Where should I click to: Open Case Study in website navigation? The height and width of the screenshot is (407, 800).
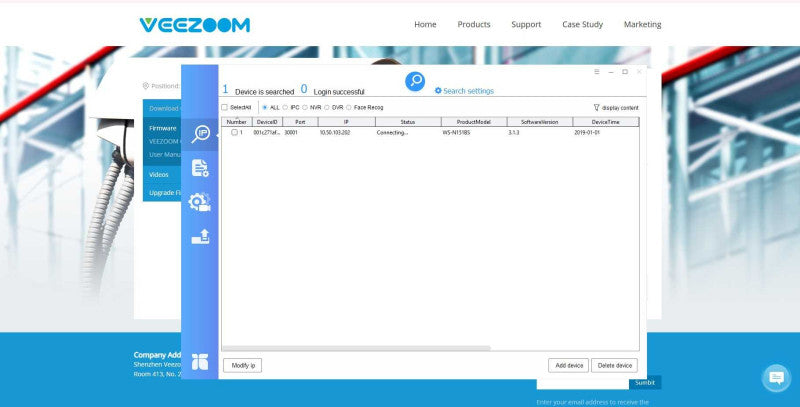click(582, 24)
